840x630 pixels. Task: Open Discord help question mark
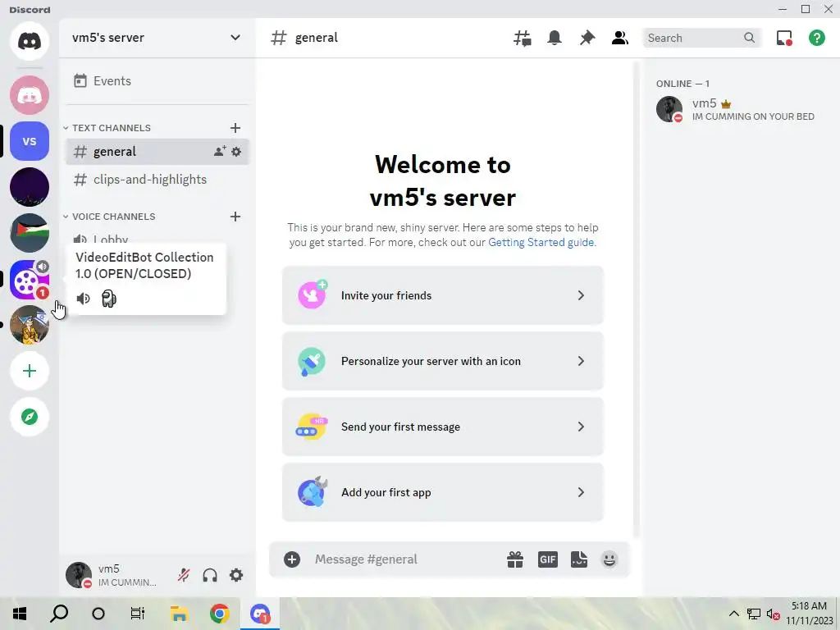pos(816,38)
